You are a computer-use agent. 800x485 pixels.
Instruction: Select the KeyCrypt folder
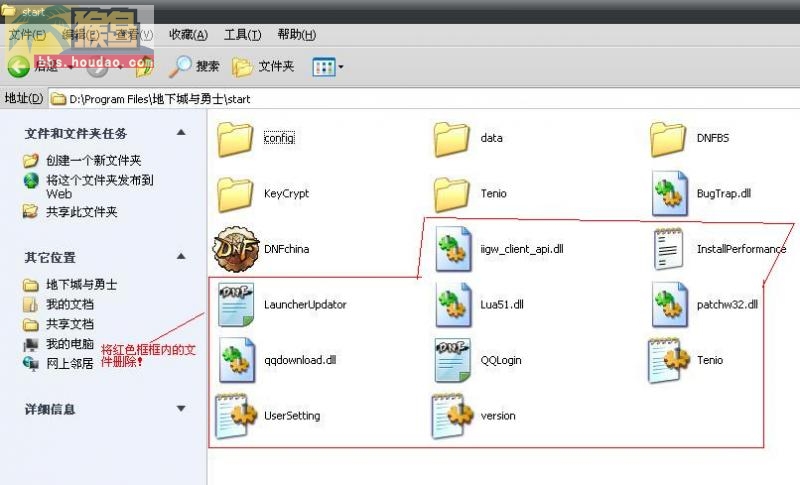click(263, 194)
